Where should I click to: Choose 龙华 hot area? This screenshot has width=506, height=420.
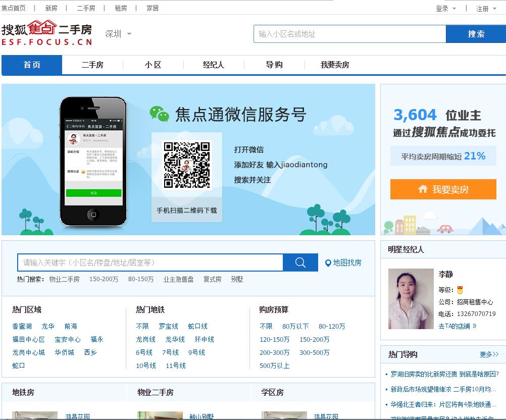(48, 326)
